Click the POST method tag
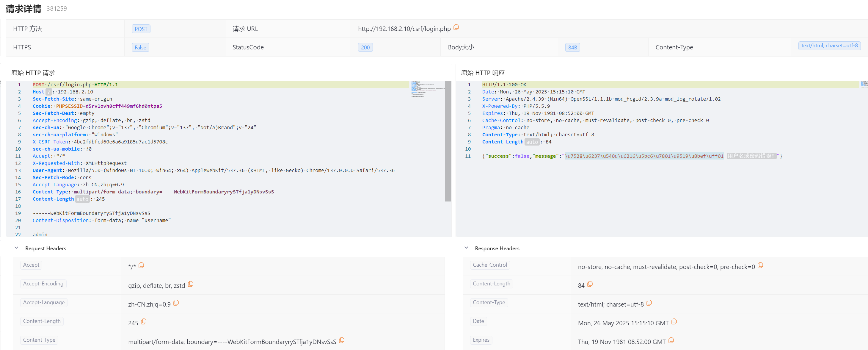This screenshot has width=868, height=350. [141, 29]
